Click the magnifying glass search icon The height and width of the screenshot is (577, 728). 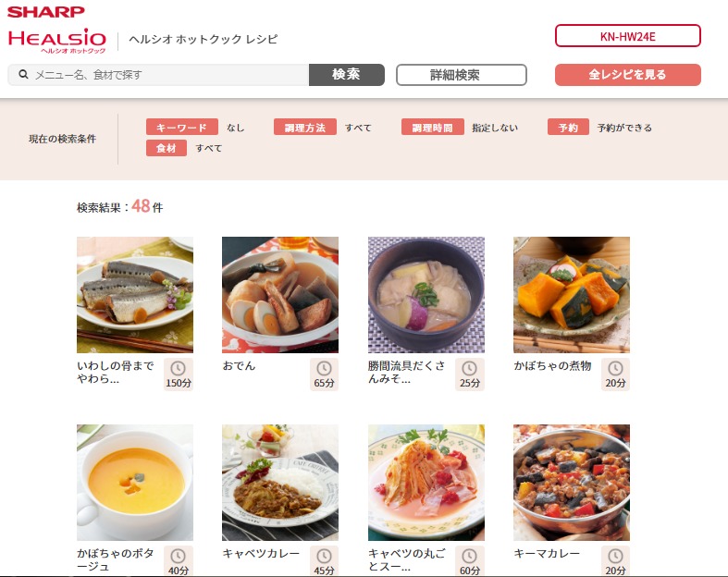[23, 74]
